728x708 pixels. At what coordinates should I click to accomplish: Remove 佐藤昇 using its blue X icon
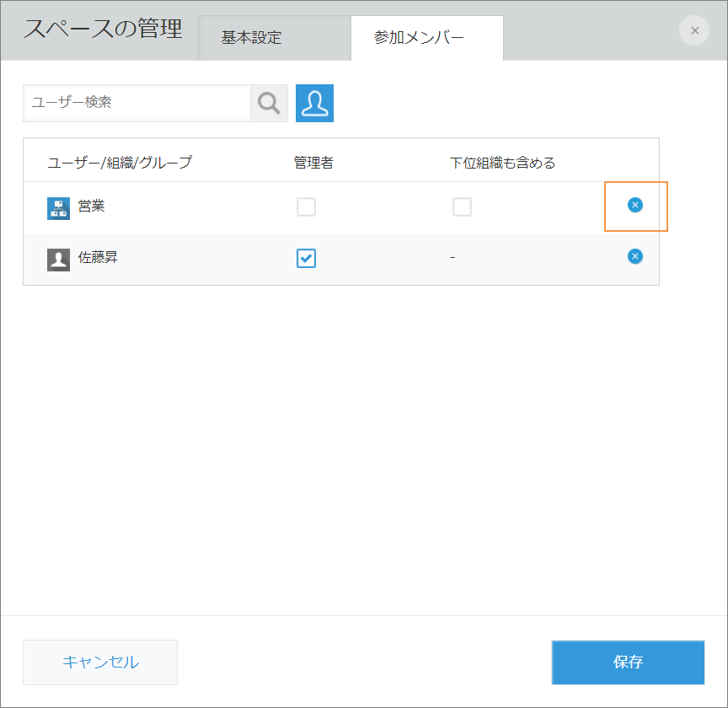pos(635,256)
